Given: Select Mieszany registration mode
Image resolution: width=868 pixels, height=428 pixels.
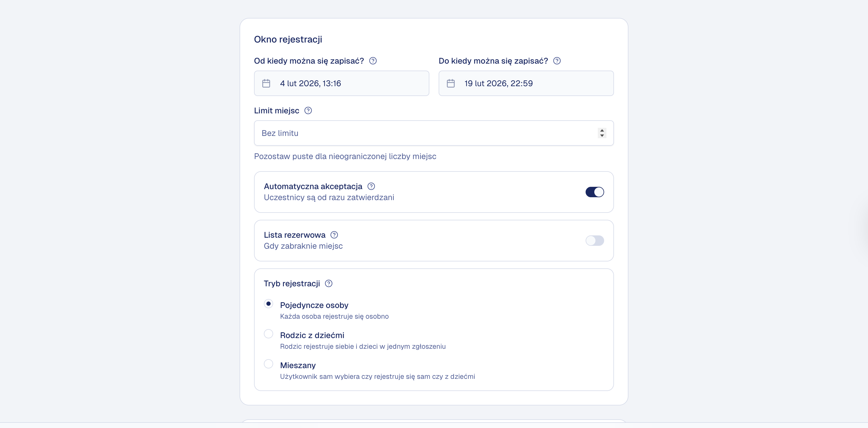Looking at the screenshot, I should 269,364.
